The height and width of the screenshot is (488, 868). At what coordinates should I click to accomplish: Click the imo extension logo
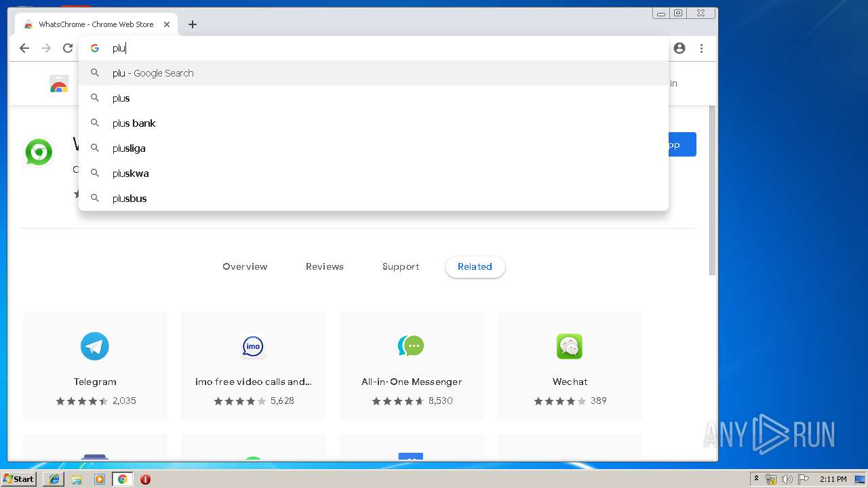253,346
